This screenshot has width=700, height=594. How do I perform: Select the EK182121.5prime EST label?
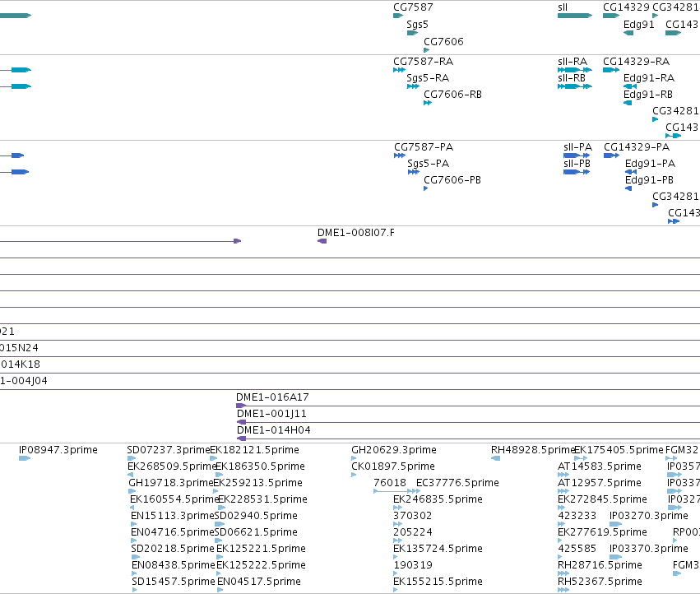point(254,450)
